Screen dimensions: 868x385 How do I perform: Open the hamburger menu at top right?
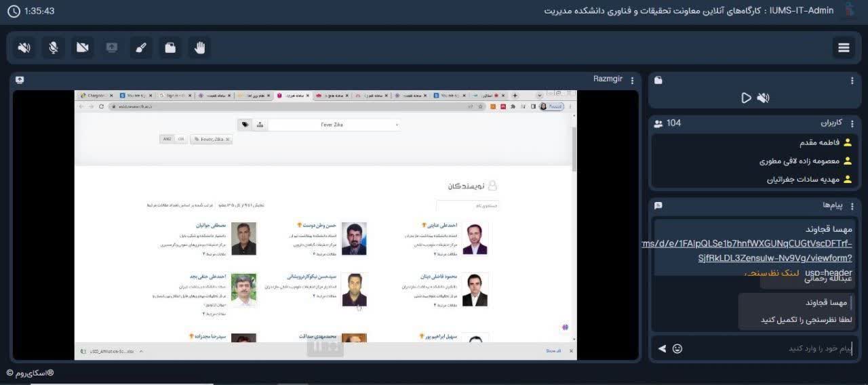pos(844,47)
